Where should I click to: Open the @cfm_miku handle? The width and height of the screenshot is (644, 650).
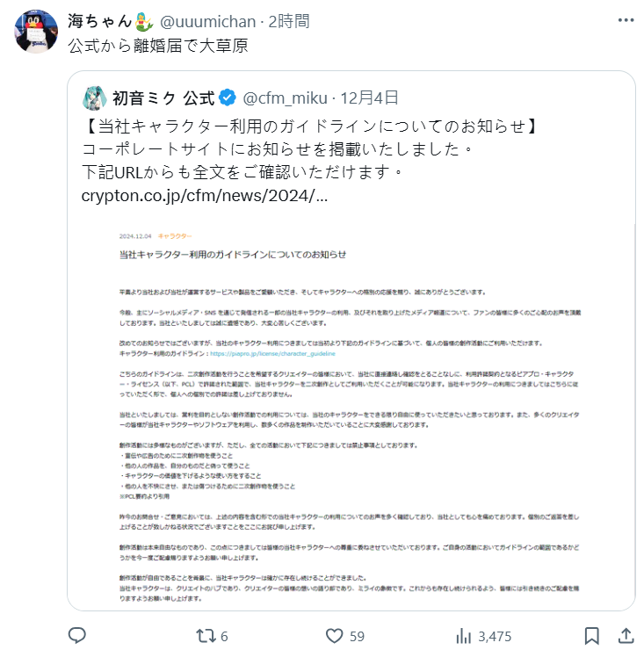point(286,98)
